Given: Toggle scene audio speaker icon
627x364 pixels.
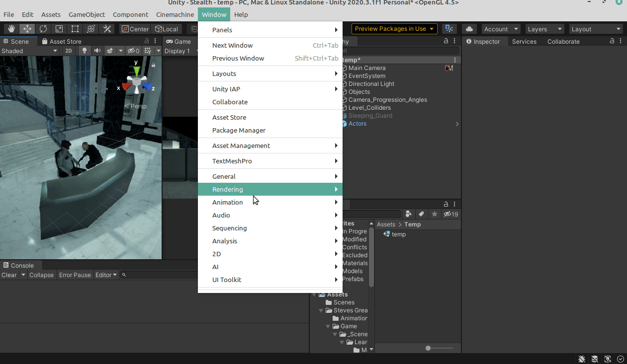Looking at the screenshot, I should point(97,51).
